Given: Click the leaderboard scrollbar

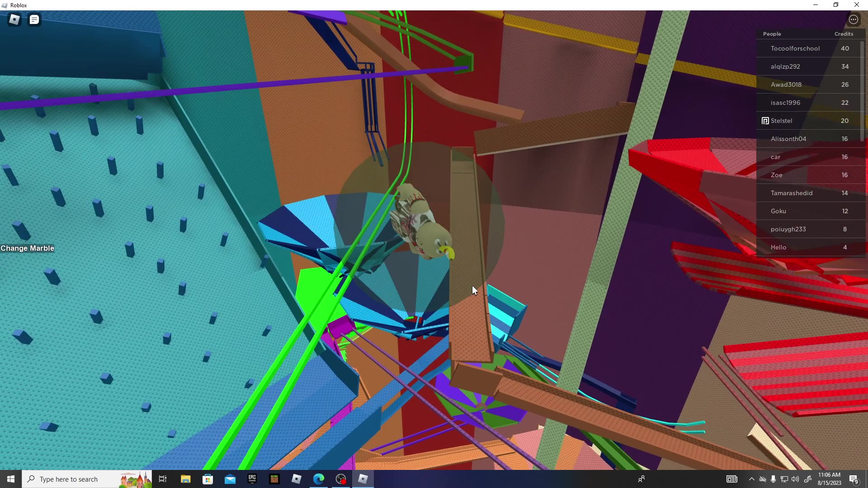Looking at the screenshot, I should [x=863, y=90].
